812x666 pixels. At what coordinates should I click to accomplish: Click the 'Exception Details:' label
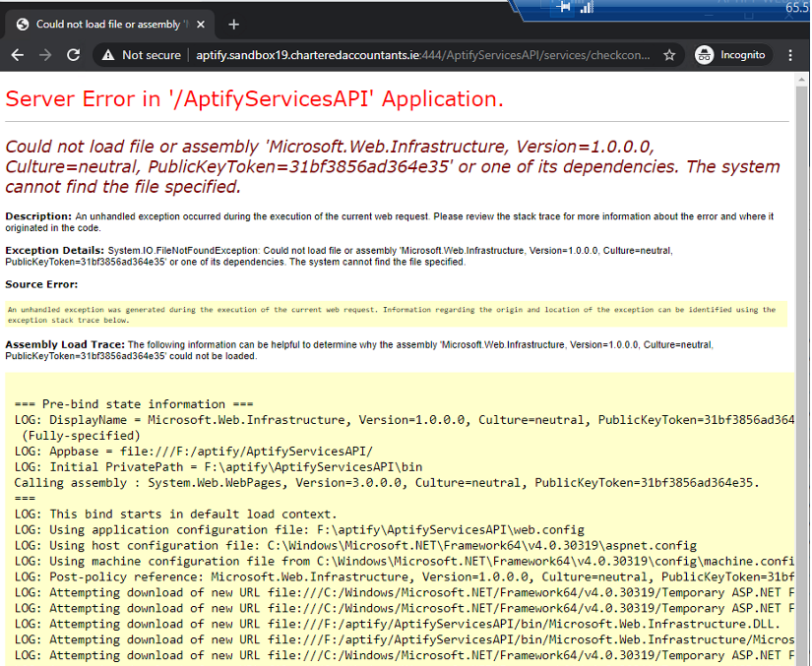pyautogui.click(x=55, y=251)
